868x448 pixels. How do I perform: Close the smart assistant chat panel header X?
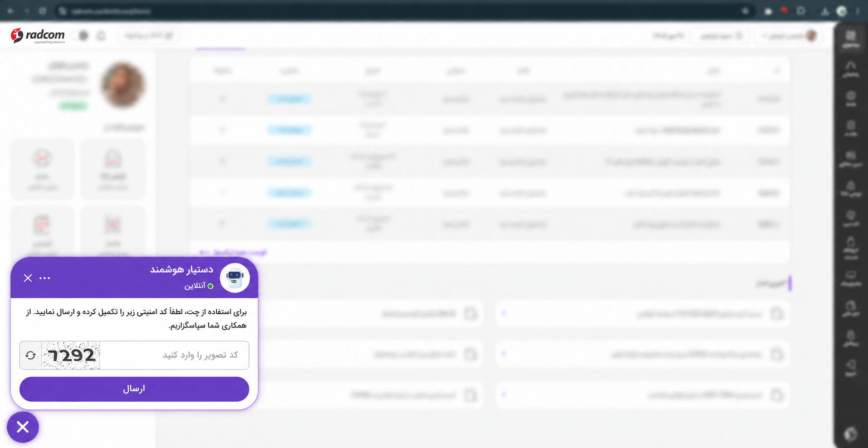pos(28,278)
